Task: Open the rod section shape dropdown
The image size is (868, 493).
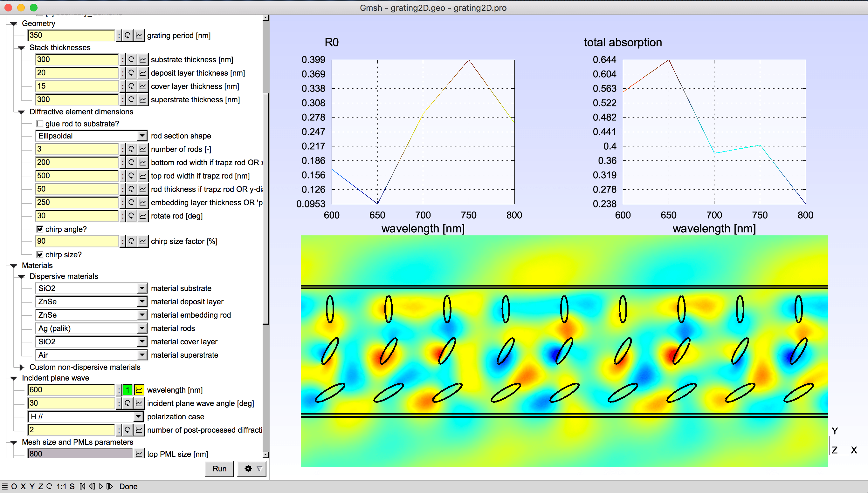Action: 91,136
